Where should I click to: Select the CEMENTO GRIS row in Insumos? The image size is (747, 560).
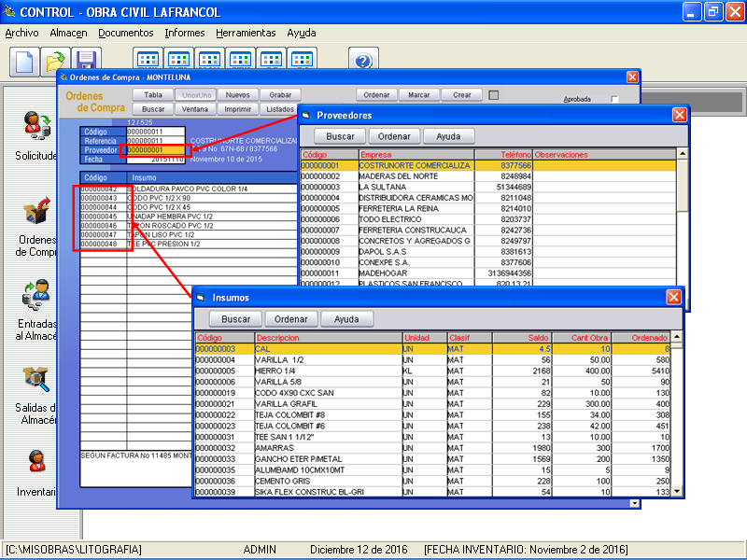[x=432, y=481]
